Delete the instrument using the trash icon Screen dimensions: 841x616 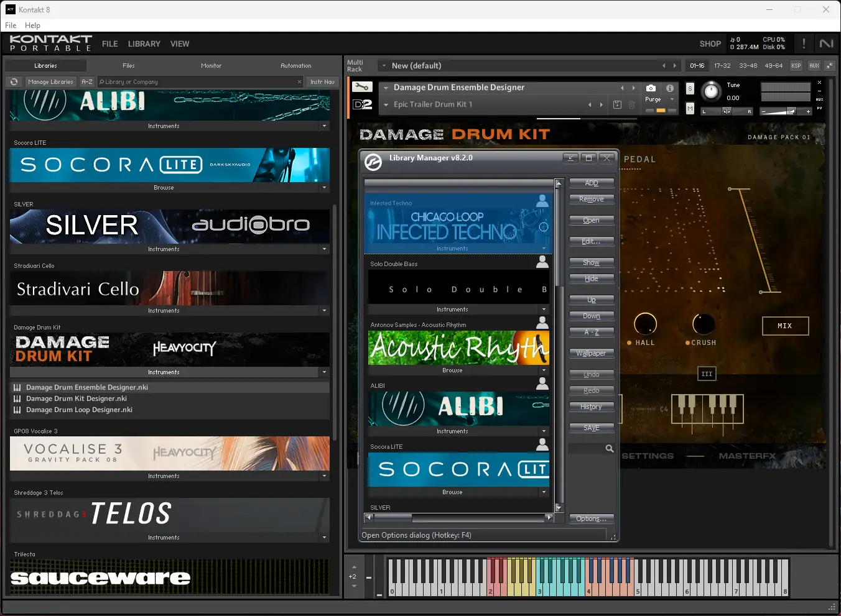(631, 104)
